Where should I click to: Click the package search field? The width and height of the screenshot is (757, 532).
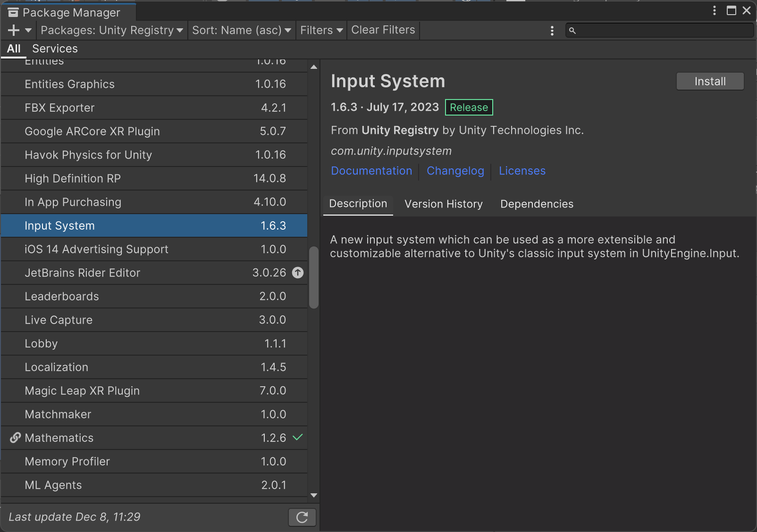tap(659, 31)
